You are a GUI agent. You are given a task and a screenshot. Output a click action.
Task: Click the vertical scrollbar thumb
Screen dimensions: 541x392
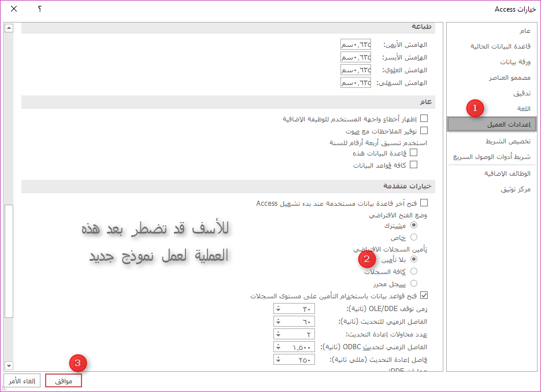(x=9, y=261)
